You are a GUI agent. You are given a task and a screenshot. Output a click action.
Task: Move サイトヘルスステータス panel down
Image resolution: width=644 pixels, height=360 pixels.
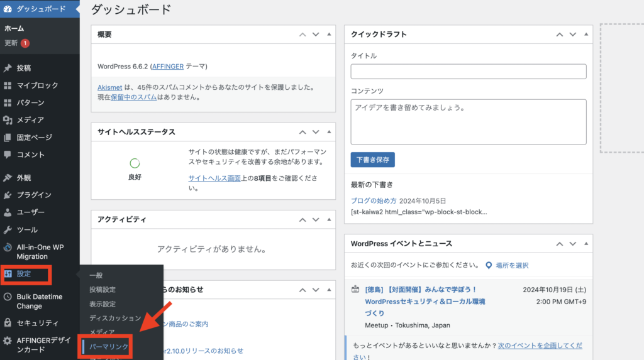tap(316, 132)
